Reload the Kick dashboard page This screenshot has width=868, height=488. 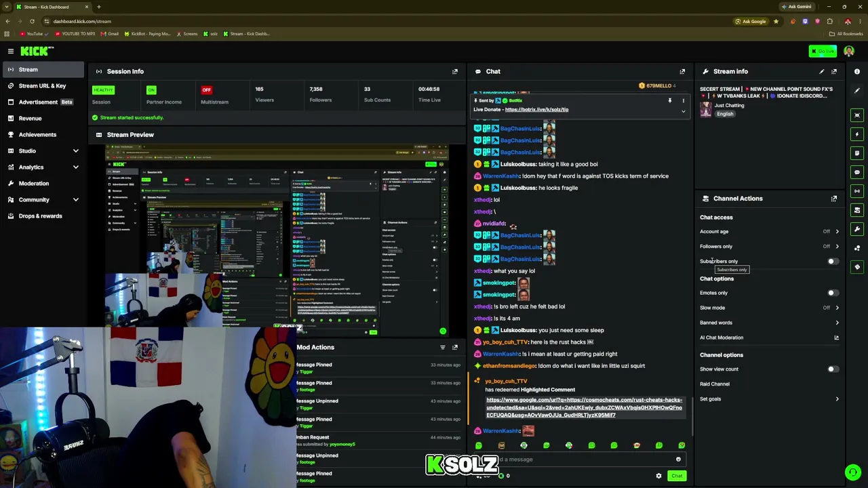pyautogui.click(x=32, y=21)
